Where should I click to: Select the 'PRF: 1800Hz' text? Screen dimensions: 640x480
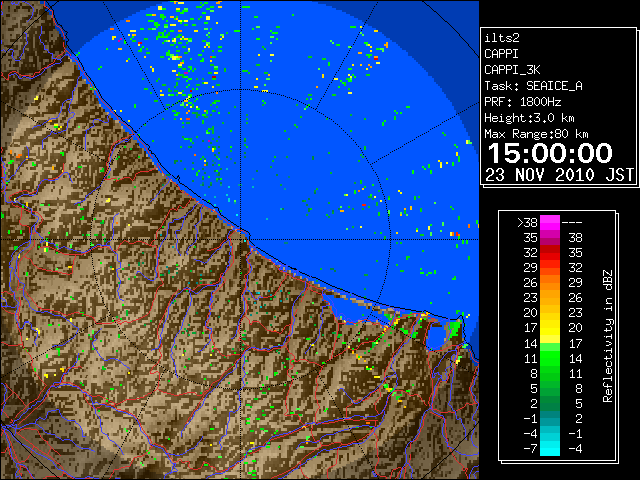click(x=522, y=102)
